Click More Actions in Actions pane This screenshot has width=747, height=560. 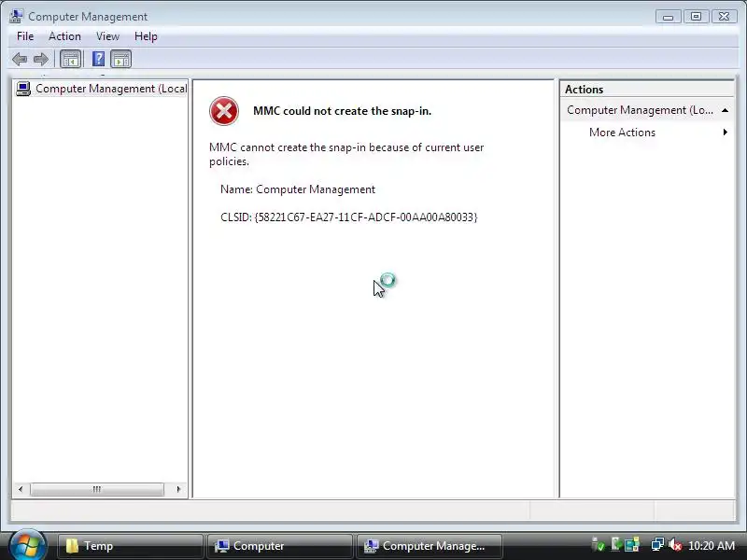pos(622,133)
